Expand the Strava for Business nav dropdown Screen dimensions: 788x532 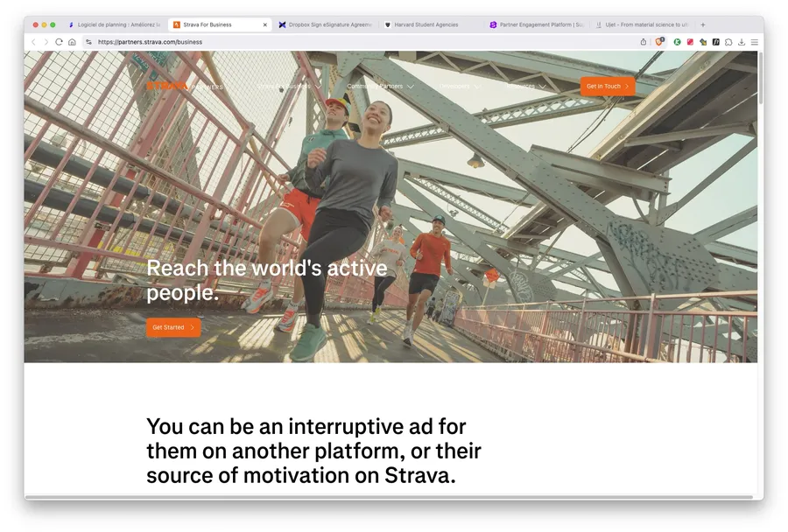288,87
